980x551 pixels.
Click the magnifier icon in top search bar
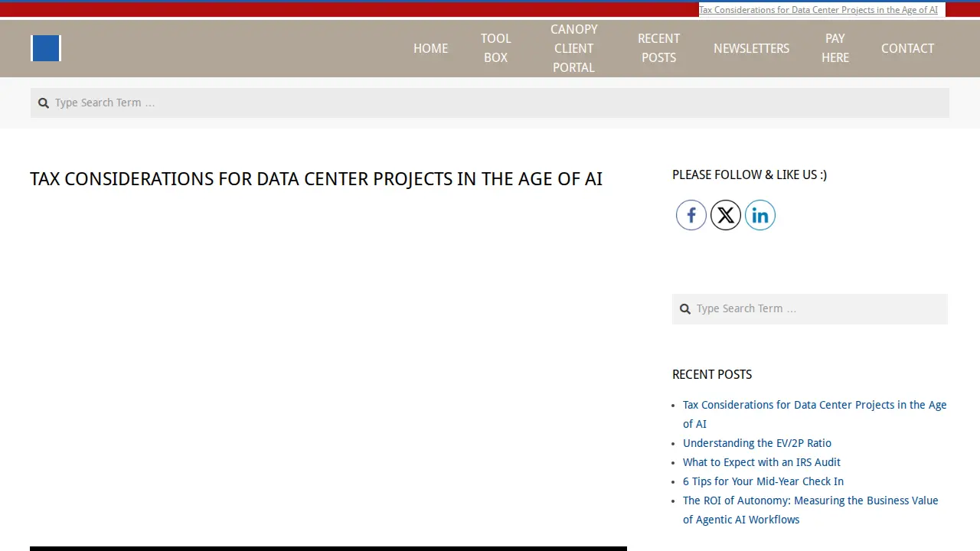(44, 103)
